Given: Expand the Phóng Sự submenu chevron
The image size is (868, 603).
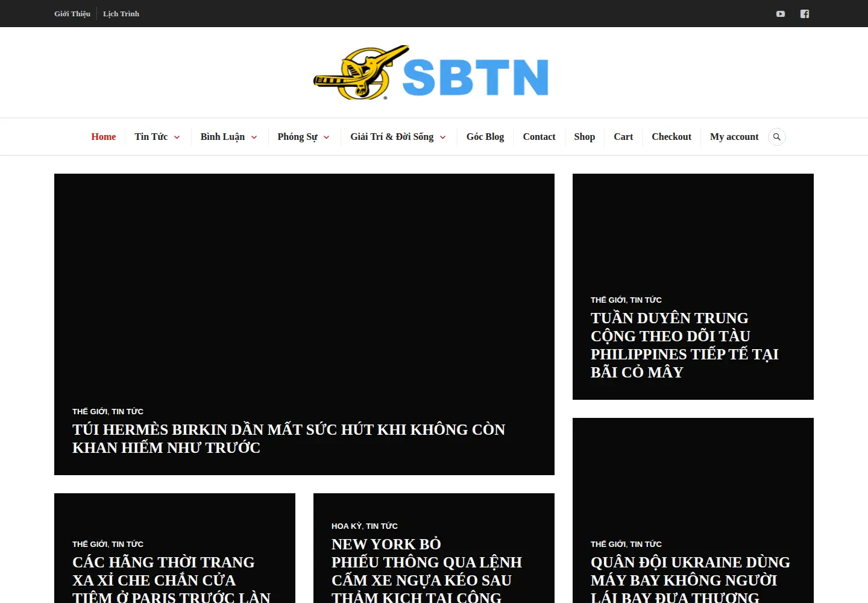Looking at the screenshot, I should (x=326, y=137).
